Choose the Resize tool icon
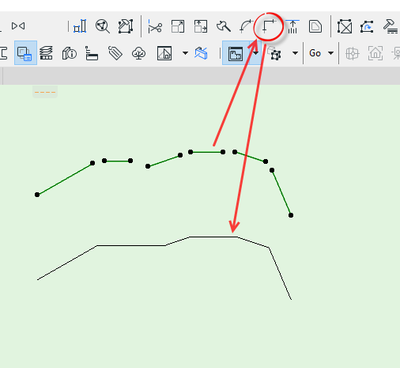This screenshot has height=368, width=400. tap(178, 26)
